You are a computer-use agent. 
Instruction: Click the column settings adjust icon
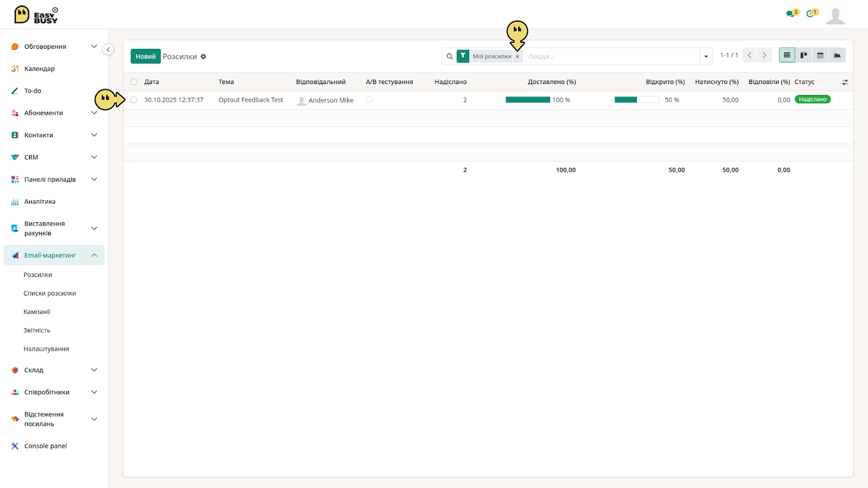[x=845, y=82]
